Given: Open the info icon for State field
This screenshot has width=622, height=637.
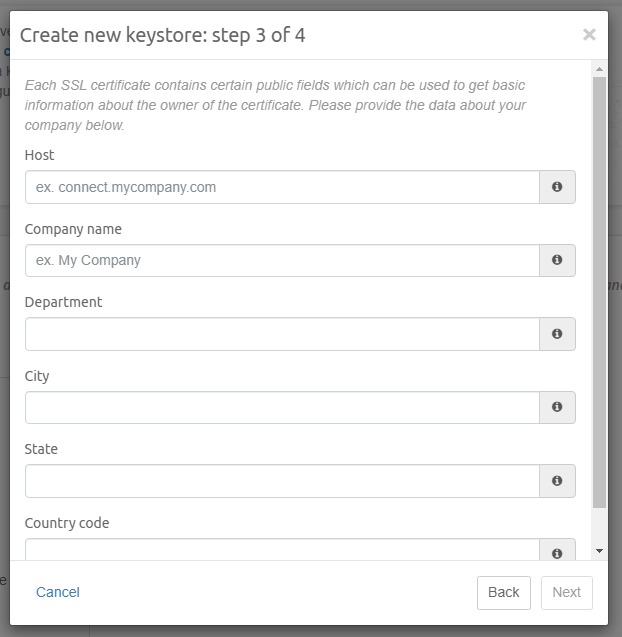Looking at the screenshot, I should (x=557, y=481).
